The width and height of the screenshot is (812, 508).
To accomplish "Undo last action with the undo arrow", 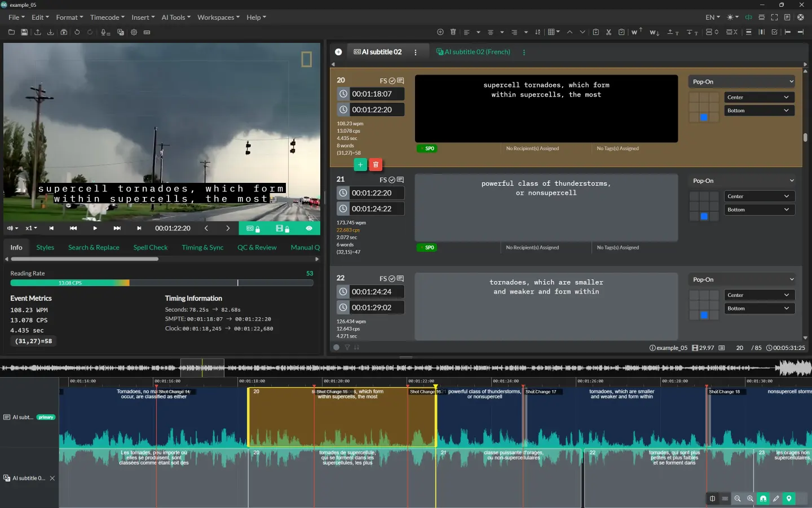I will [77, 32].
